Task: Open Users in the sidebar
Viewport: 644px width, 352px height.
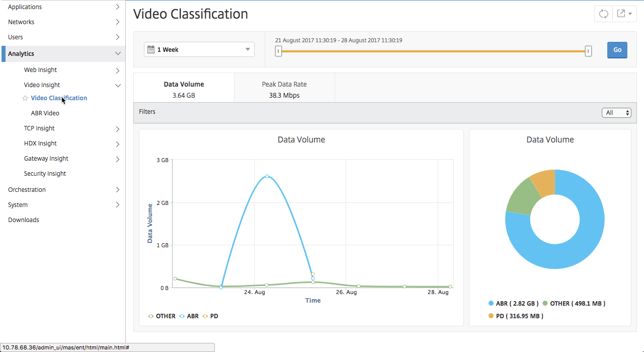Action: [x=16, y=37]
